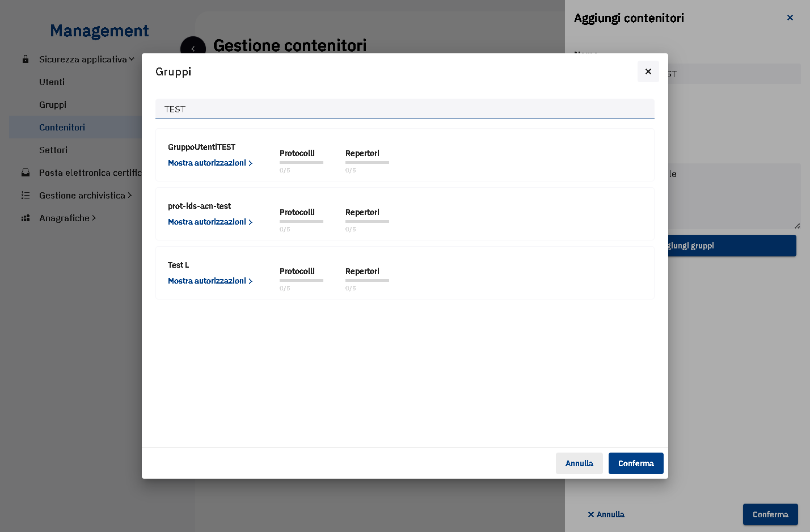Expand Mostra autorizzazioni for prot-ids-acn-test
810x532 pixels.
click(210, 222)
